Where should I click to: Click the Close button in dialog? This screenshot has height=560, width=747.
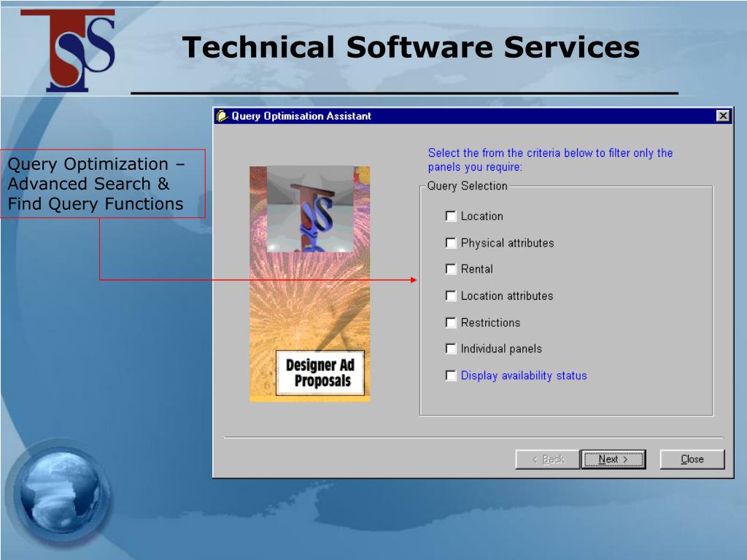pyautogui.click(x=692, y=459)
